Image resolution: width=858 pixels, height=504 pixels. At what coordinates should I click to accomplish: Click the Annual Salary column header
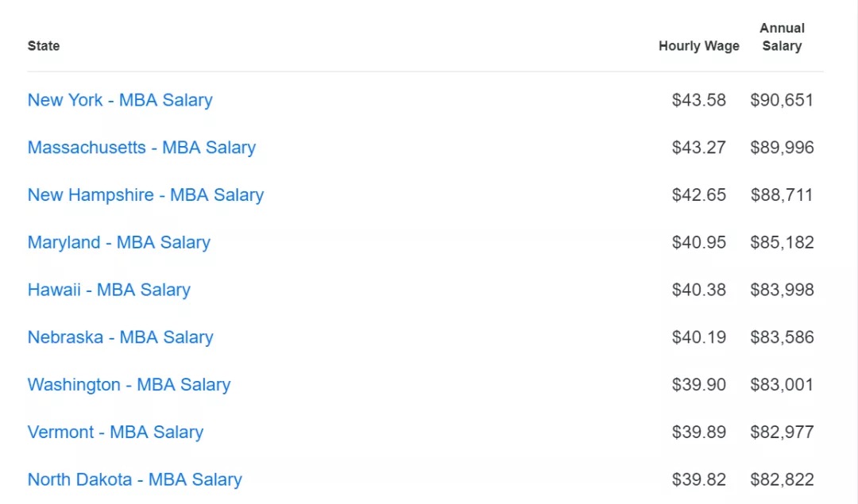point(782,37)
